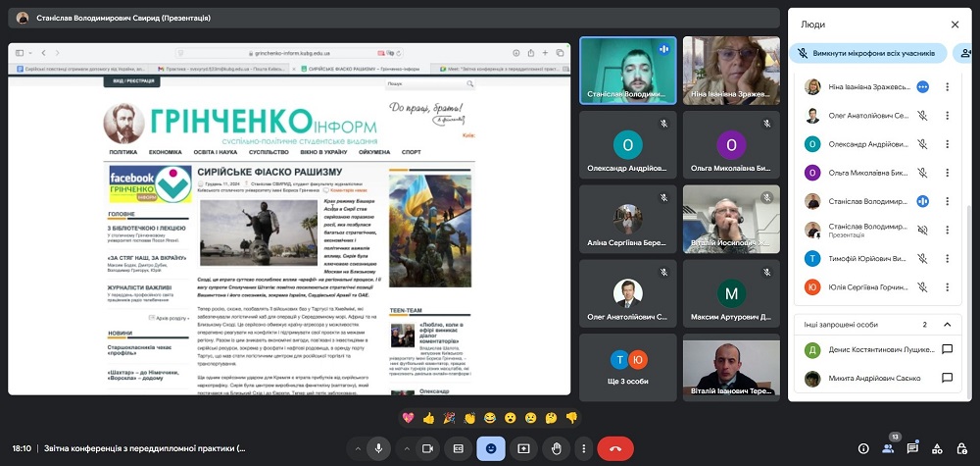Open host controls lock icon
The width and height of the screenshot is (980, 466).
click(x=961, y=448)
